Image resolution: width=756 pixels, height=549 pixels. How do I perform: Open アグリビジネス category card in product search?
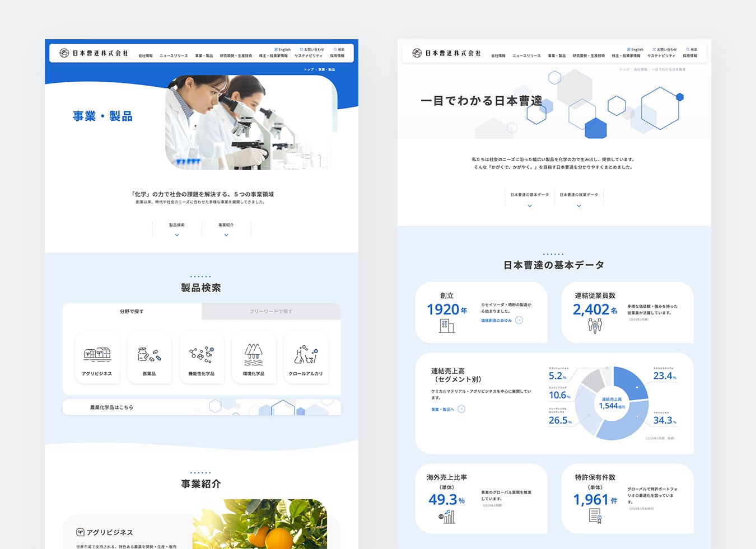pyautogui.click(x=97, y=358)
